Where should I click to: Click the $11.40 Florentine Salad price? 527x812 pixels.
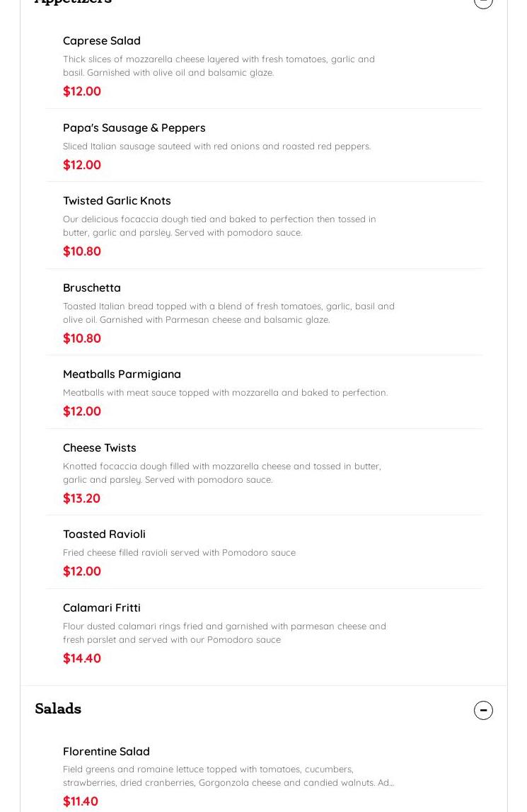[x=81, y=801]
